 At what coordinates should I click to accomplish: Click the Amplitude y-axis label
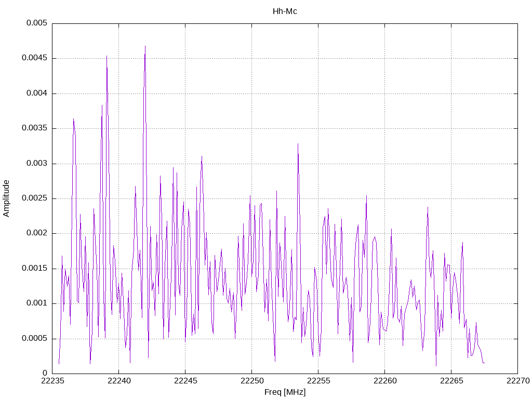tap(6, 198)
